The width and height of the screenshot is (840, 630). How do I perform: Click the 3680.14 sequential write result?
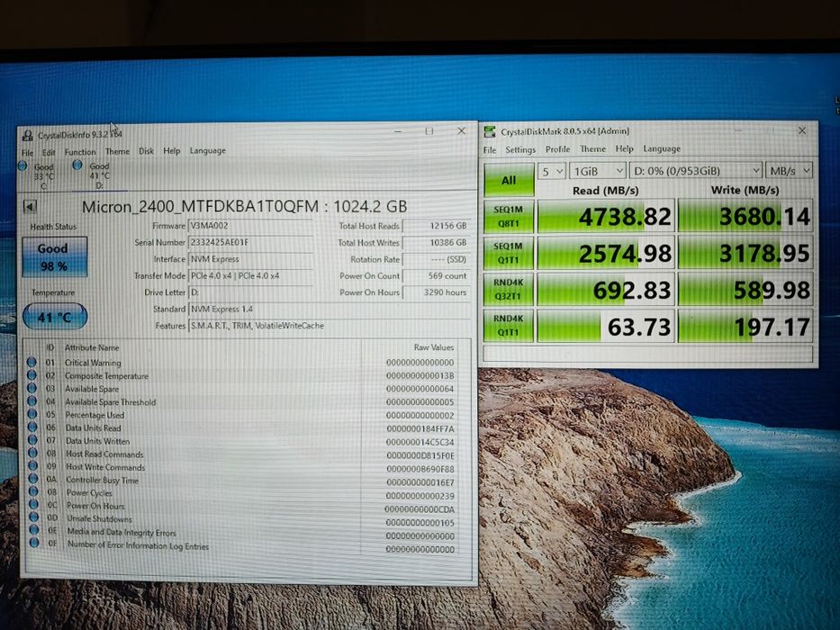[x=745, y=215]
